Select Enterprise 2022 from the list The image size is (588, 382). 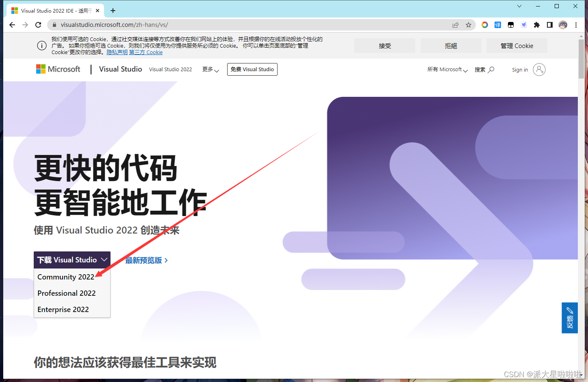(63, 309)
